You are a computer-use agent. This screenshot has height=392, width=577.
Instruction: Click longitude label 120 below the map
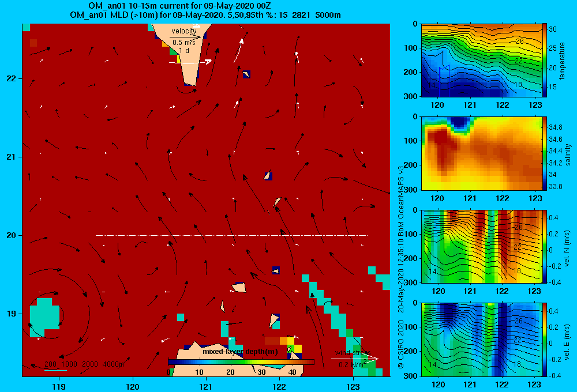coord(133,386)
